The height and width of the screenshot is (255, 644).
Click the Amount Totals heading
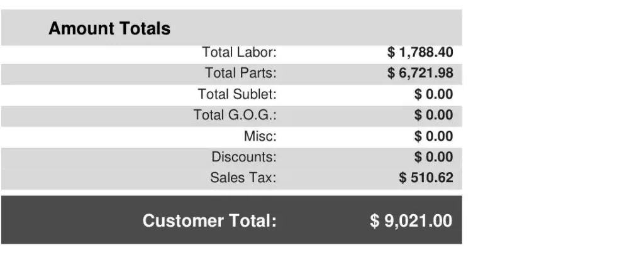pos(109,28)
